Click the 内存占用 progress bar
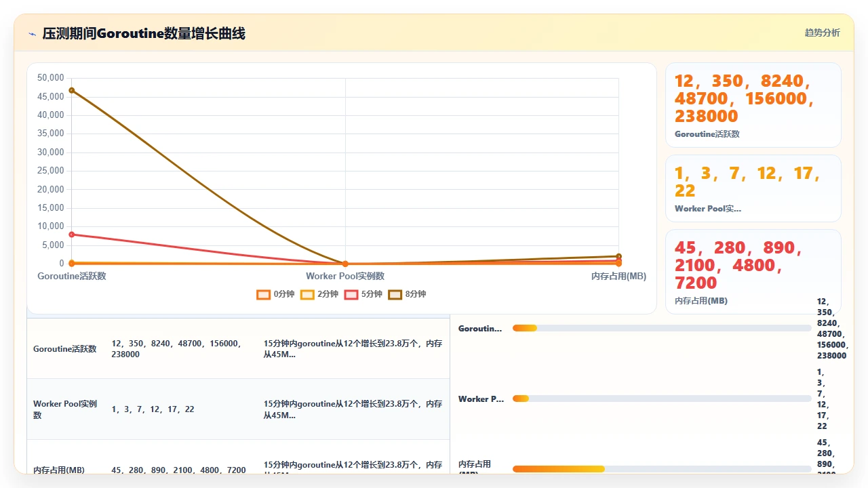Screen dimensions: 868x488 662,469
